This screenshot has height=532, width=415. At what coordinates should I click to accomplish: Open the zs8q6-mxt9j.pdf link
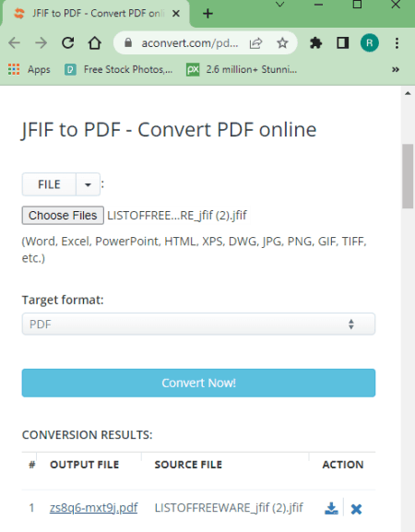pyautogui.click(x=93, y=508)
